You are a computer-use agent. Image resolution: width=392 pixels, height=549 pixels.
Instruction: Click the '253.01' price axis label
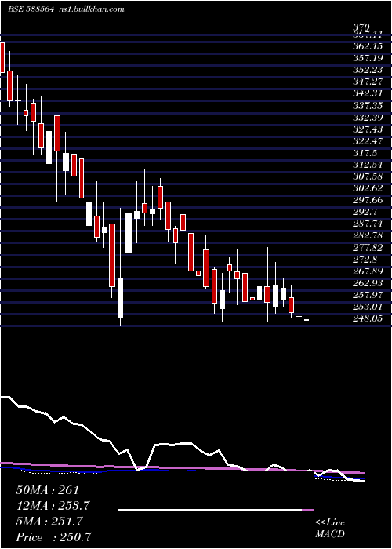[x=368, y=307]
